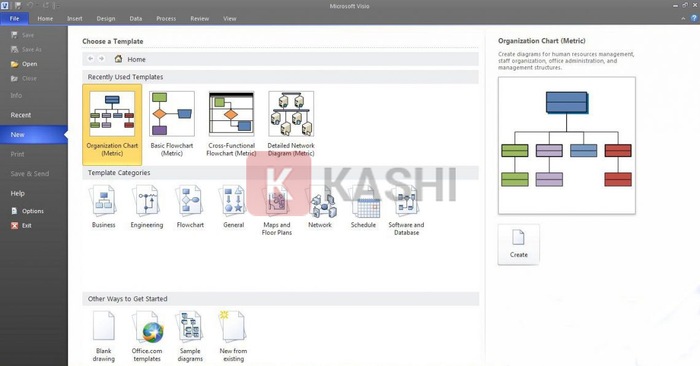Click the Recently Used Templates heading
The width and height of the screenshot is (700, 366).
[125, 77]
